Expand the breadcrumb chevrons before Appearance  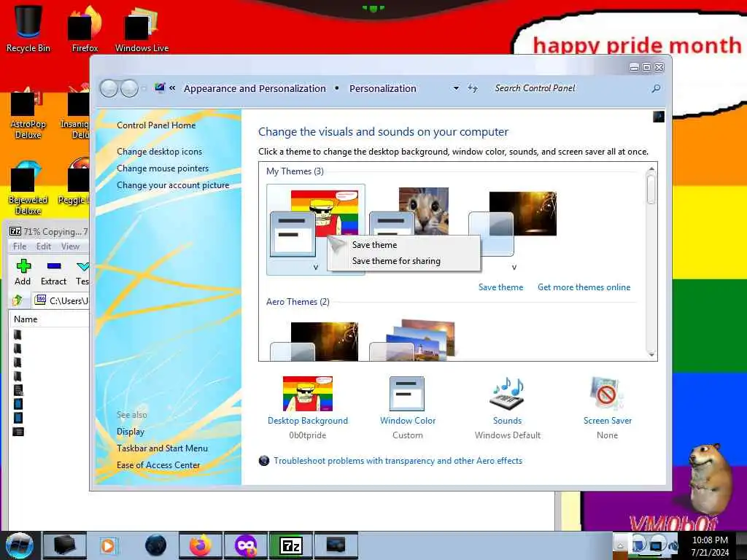pyautogui.click(x=172, y=88)
